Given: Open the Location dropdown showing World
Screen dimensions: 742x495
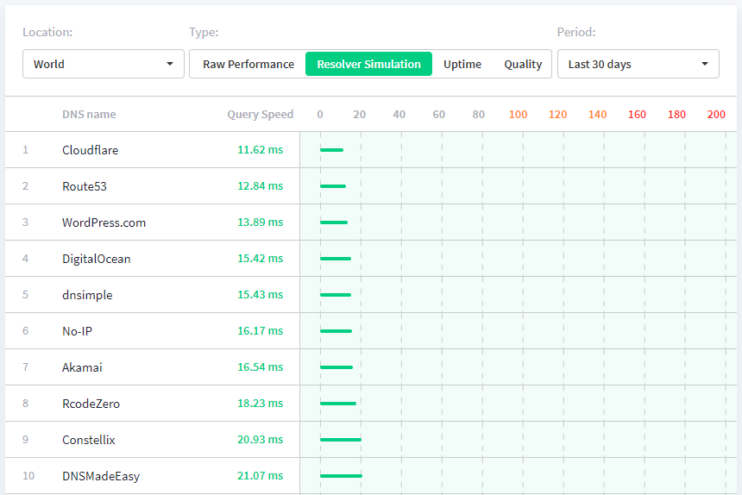Looking at the screenshot, I should (x=103, y=64).
